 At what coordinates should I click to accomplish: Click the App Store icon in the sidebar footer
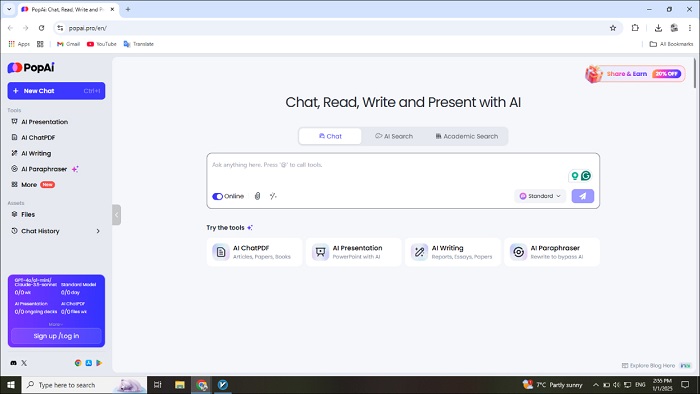click(89, 363)
